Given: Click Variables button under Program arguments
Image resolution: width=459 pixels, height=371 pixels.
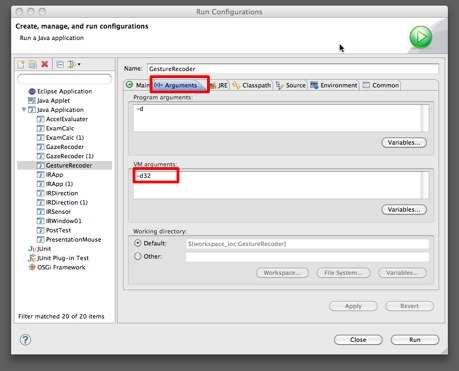Looking at the screenshot, I should (x=404, y=143).
